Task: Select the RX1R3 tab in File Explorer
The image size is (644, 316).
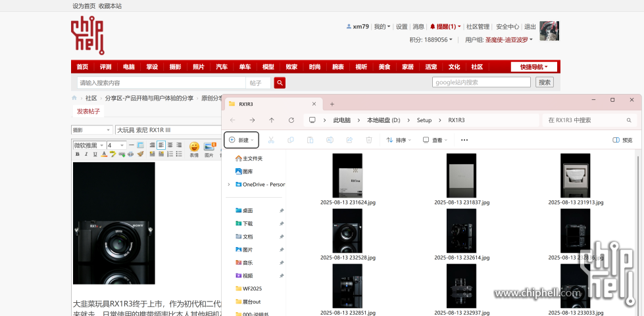Action: tap(273, 104)
